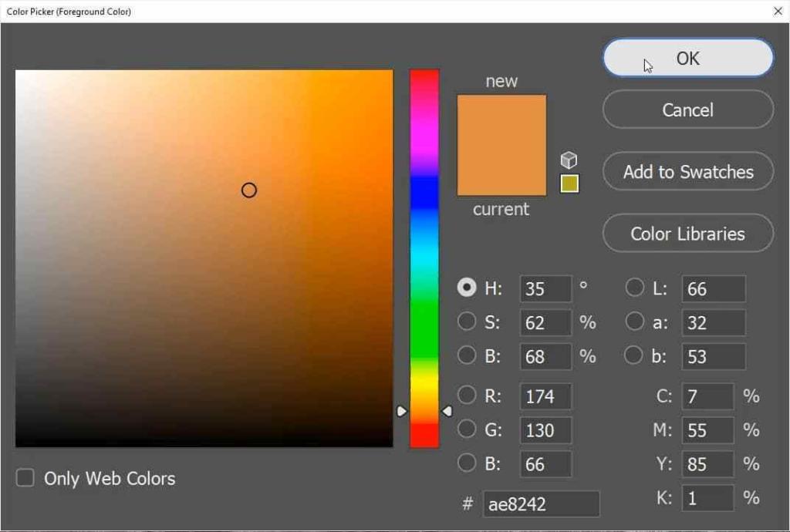Select the L (lightness) radio button
The width and height of the screenshot is (790, 532).
(x=634, y=287)
